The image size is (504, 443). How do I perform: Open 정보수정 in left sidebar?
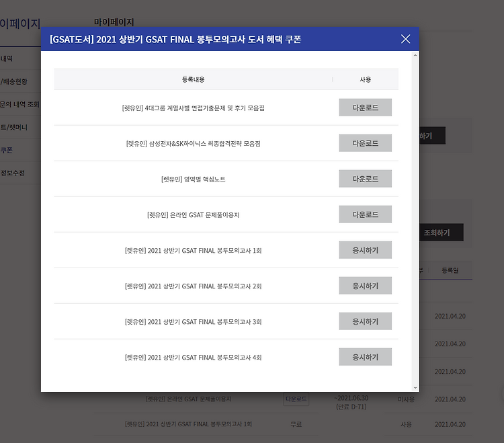[x=13, y=173]
